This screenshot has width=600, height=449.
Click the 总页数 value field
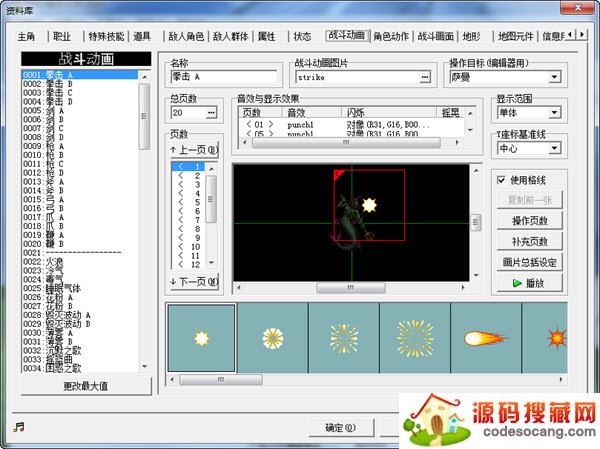tap(188, 113)
